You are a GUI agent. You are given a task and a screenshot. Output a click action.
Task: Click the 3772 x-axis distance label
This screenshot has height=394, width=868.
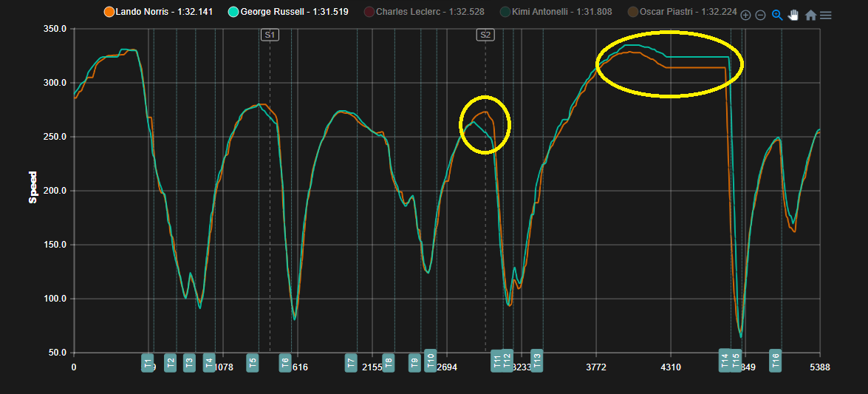tap(596, 367)
